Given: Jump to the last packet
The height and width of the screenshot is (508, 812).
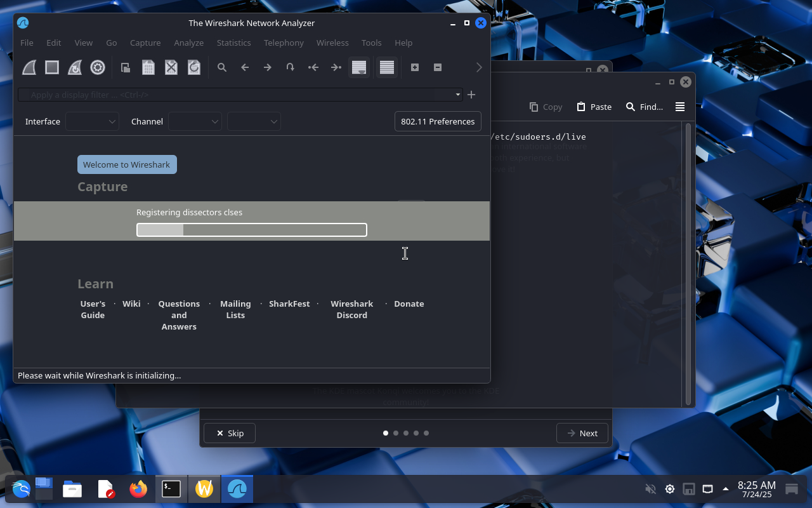Looking at the screenshot, I should click(x=336, y=67).
